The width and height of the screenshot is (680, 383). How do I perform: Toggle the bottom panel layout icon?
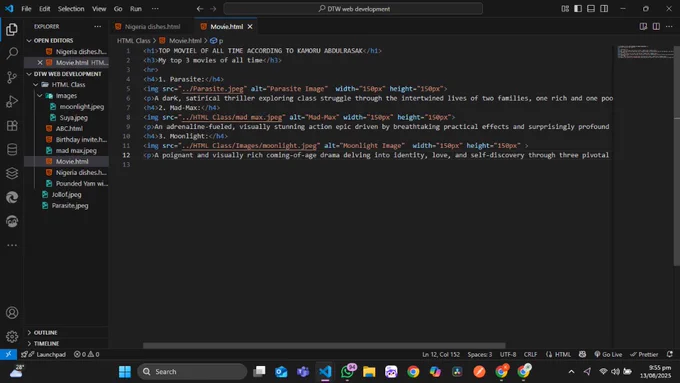591,9
